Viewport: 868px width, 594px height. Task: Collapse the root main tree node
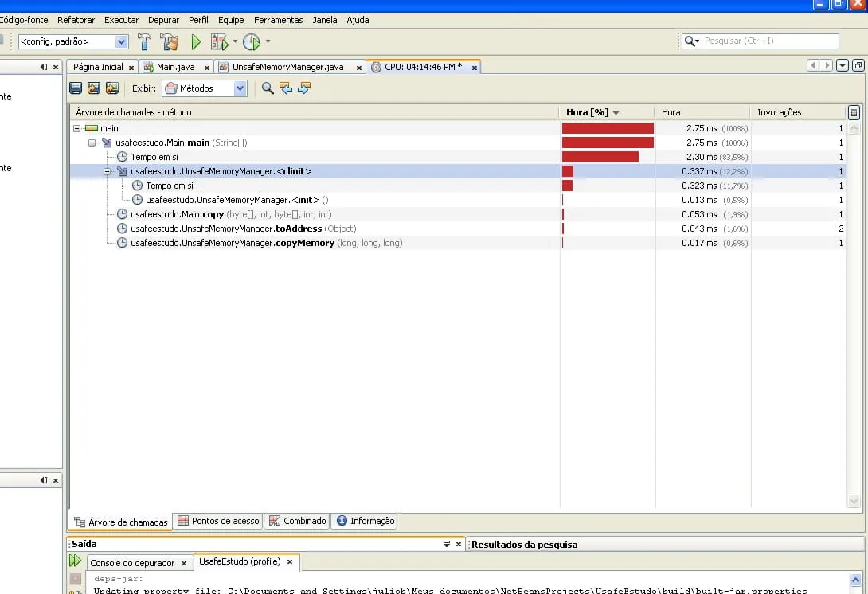(x=77, y=128)
